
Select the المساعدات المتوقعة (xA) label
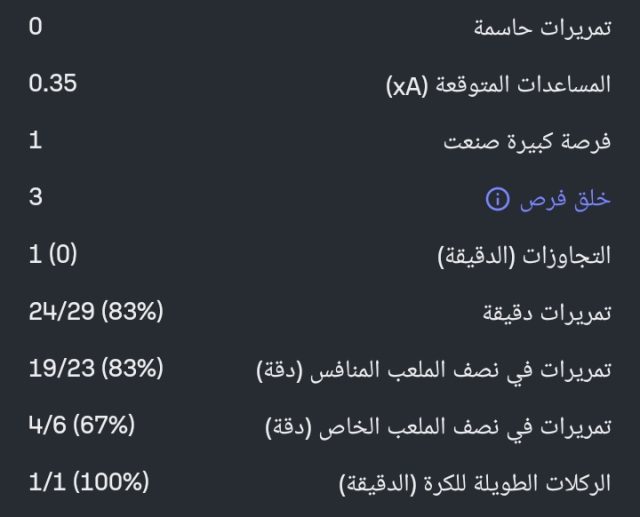tap(498, 86)
